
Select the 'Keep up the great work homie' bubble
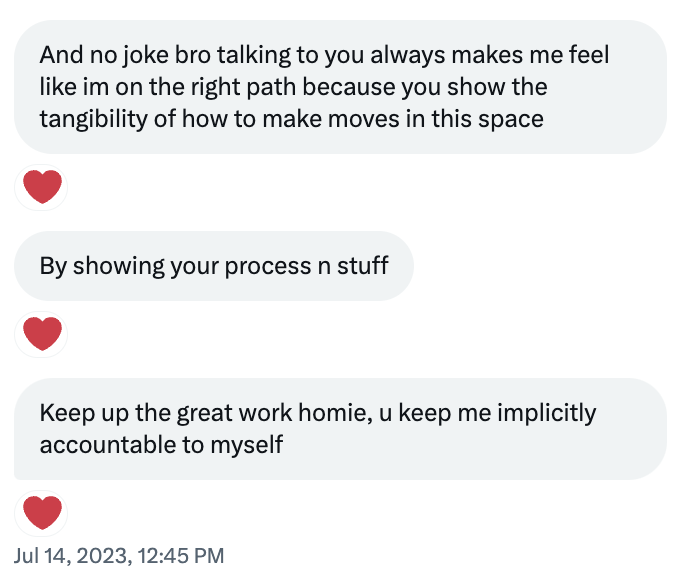340,428
